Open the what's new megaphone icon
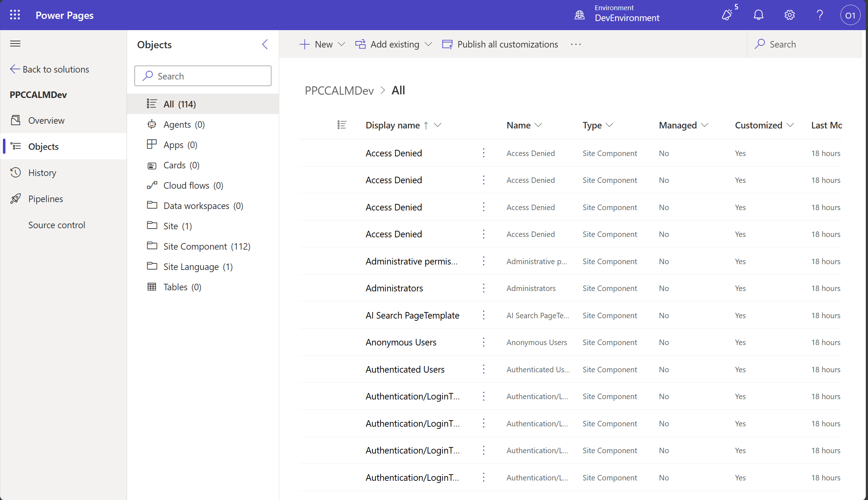Image resolution: width=868 pixels, height=500 pixels. click(727, 15)
